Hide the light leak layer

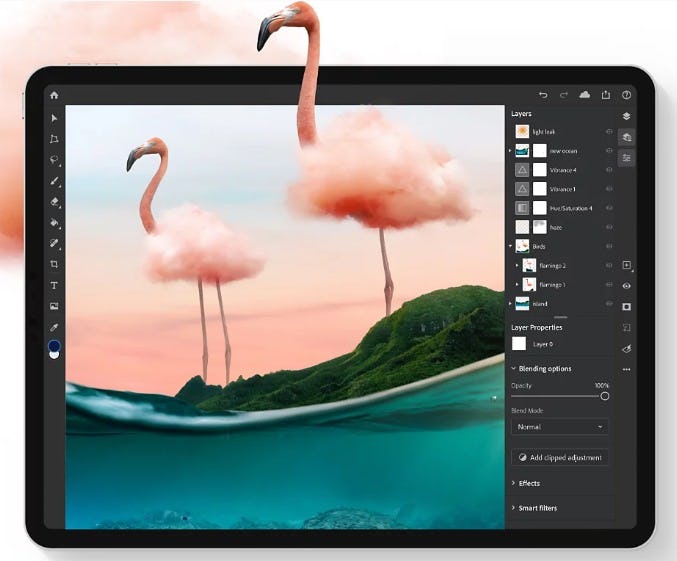tap(609, 131)
